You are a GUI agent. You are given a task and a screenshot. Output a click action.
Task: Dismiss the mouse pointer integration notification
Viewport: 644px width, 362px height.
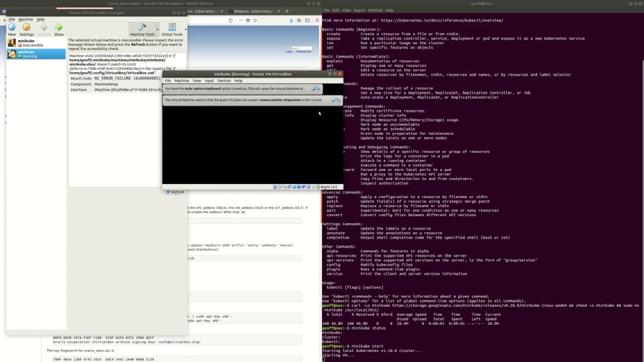pyautogui.click(x=333, y=100)
